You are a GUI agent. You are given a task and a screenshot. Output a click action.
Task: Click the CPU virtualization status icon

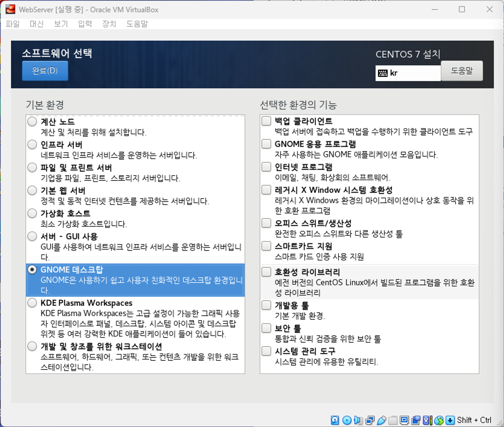(427, 420)
